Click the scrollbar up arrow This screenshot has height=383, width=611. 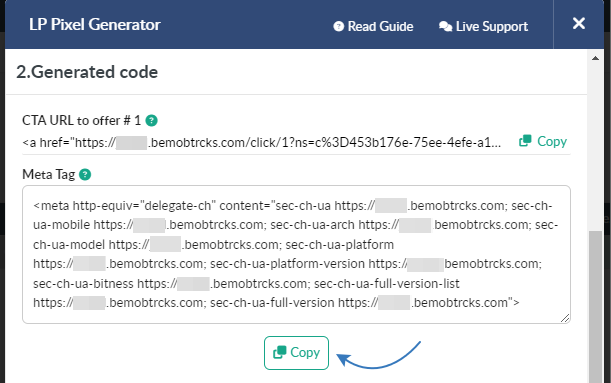click(595, 58)
